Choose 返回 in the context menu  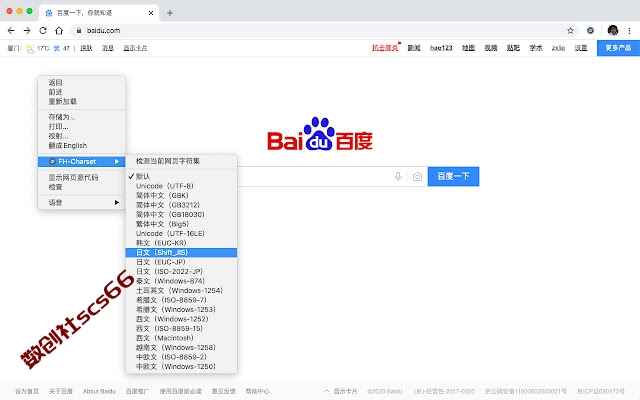[x=81, y=82]
